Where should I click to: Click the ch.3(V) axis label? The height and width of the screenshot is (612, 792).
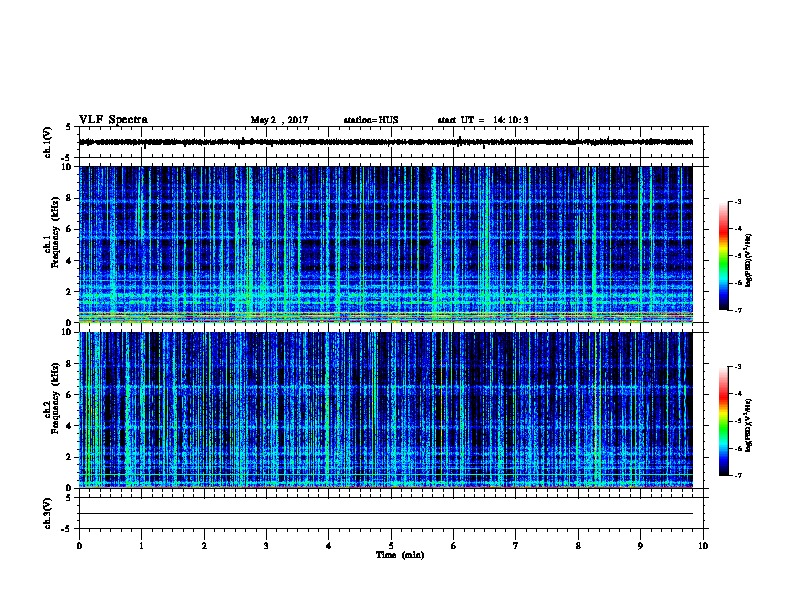[x=47, y=513]
